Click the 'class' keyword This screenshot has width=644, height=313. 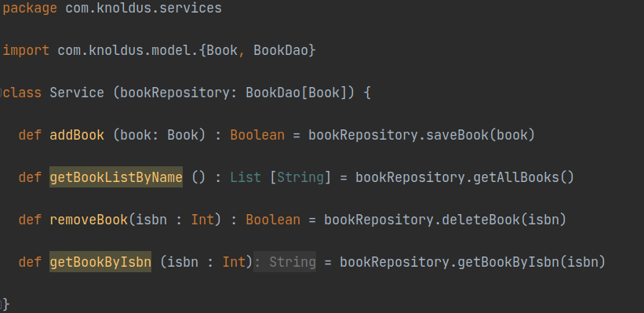[22, 93]
